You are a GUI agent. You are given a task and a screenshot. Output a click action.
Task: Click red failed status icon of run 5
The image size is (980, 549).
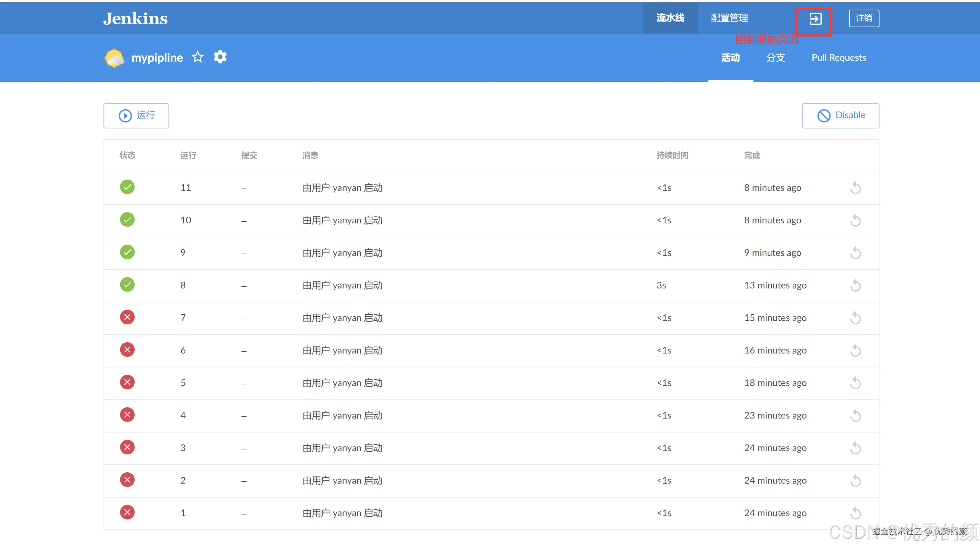127,382
